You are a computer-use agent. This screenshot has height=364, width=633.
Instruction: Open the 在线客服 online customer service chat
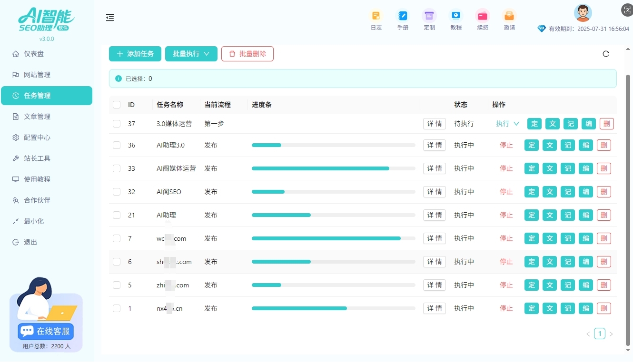(x=45, y=331)
